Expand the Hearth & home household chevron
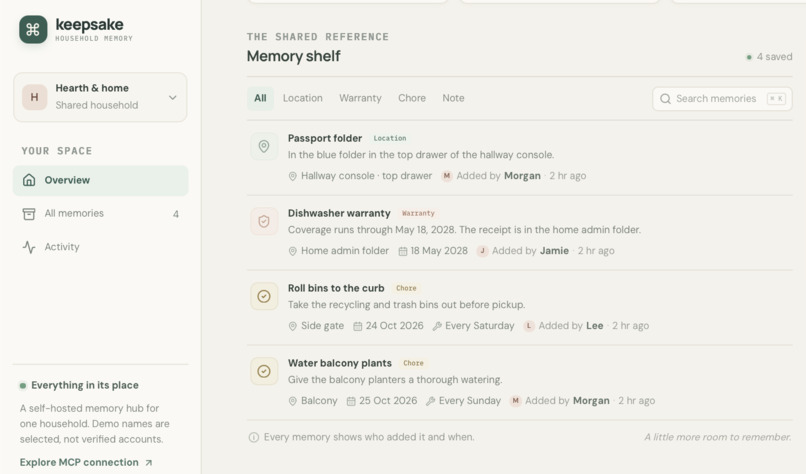This screenshot has height=474, width=806. (x=173, y=97)
